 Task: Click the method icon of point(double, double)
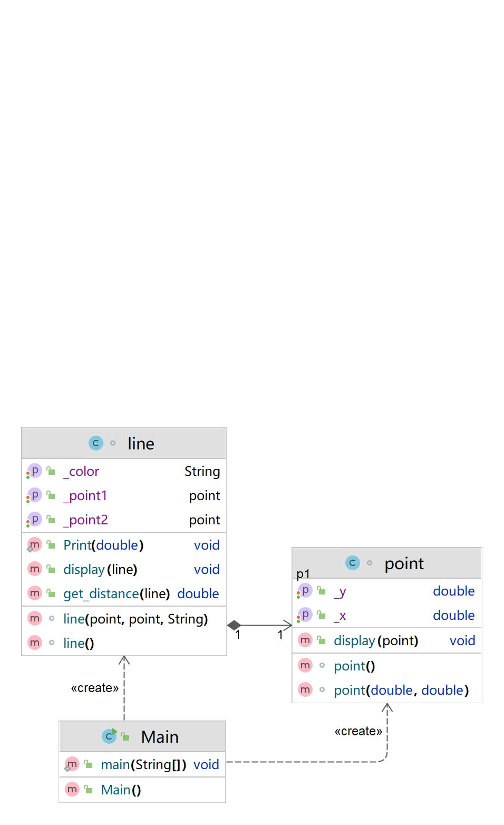(305, 689)
